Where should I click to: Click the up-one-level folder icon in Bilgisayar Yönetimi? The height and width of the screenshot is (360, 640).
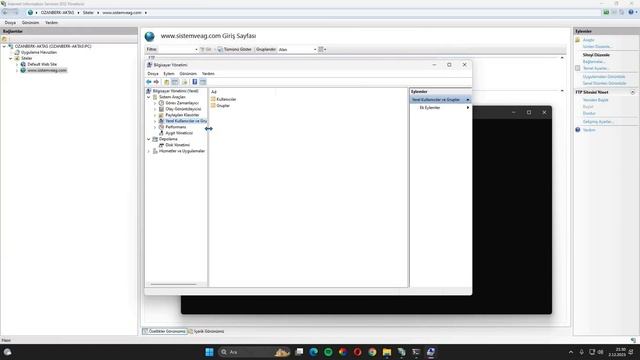(167, 82)
